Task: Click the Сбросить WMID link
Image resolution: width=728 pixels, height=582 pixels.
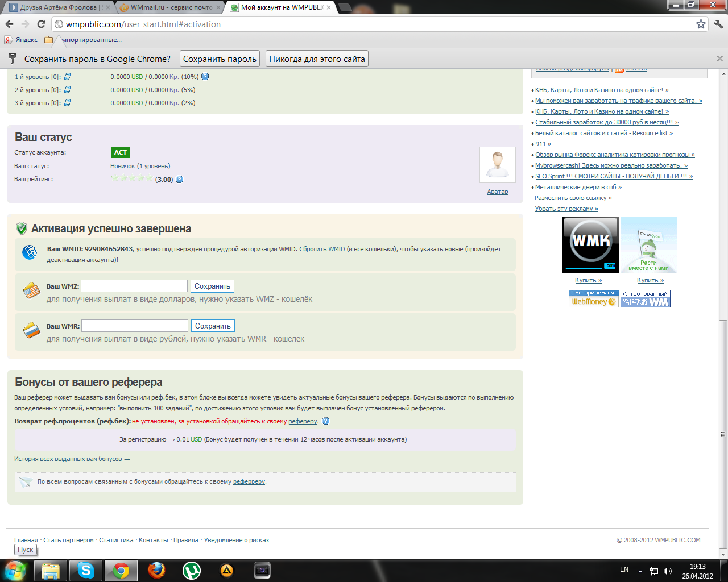Action: [322, 249]
